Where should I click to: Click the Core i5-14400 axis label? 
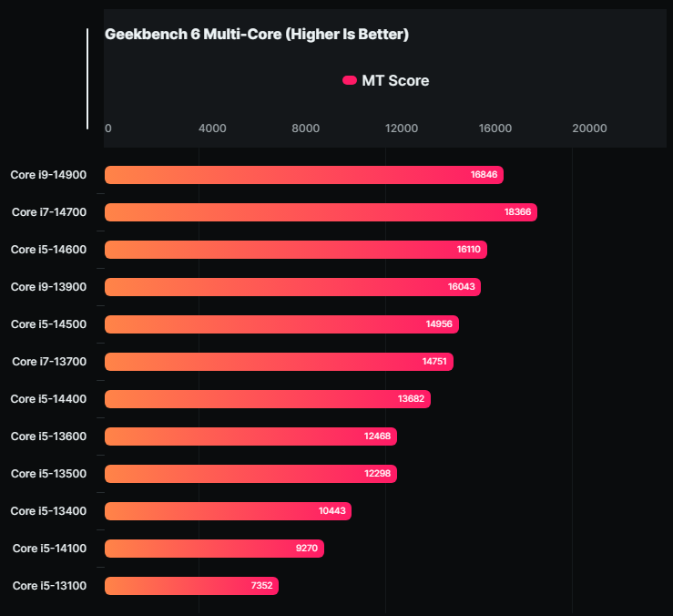(x=48, y=399)
